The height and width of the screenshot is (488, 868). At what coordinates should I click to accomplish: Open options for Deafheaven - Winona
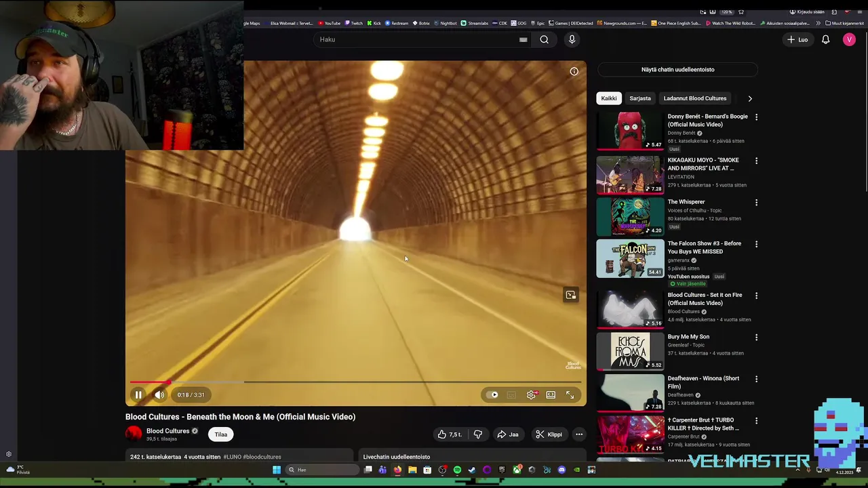(x=756, y=379)
